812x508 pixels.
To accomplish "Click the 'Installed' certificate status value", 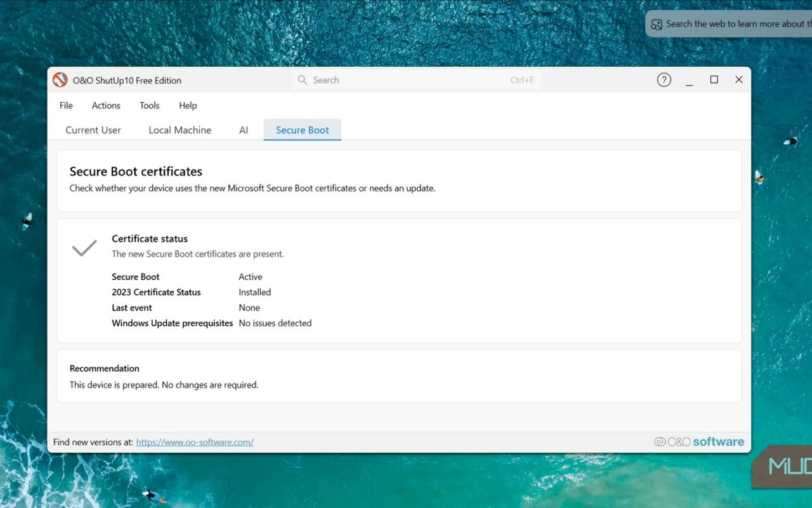I will pos(255,292).
